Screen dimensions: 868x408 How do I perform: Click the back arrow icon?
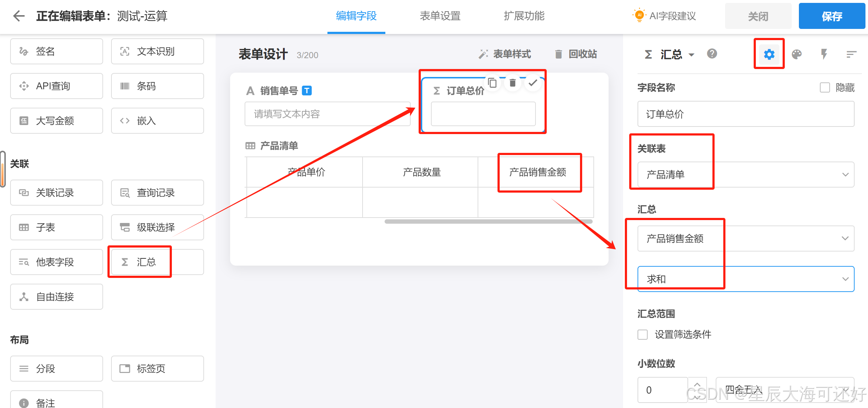[x=19, y=16]
